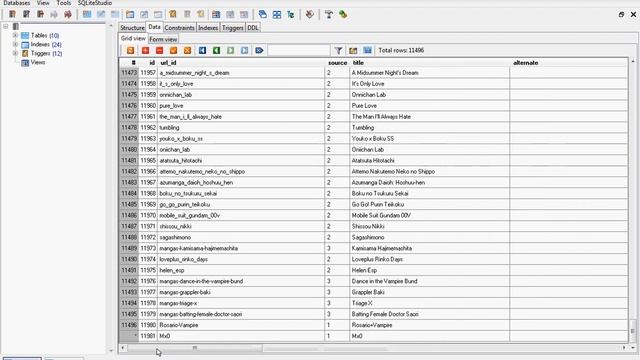The width and height of the screenshot is (640, 360).
Task: Click the blue arrow icon left of filter field
Action: coord(259,50)
